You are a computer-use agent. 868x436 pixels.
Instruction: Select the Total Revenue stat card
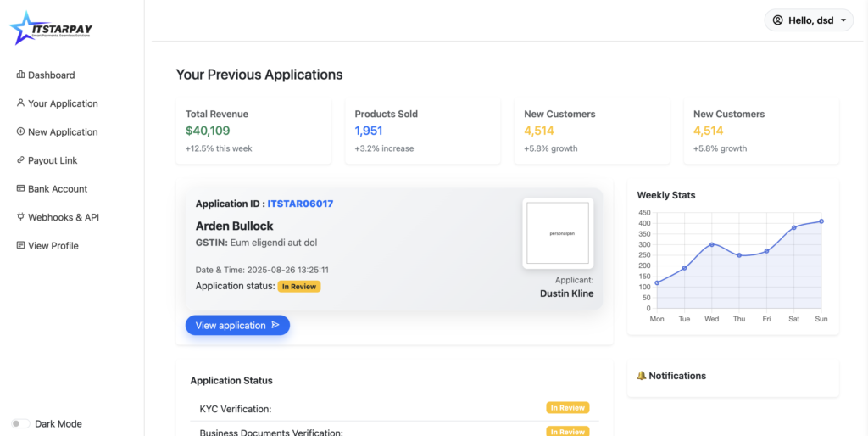click(x=253, y=131)
